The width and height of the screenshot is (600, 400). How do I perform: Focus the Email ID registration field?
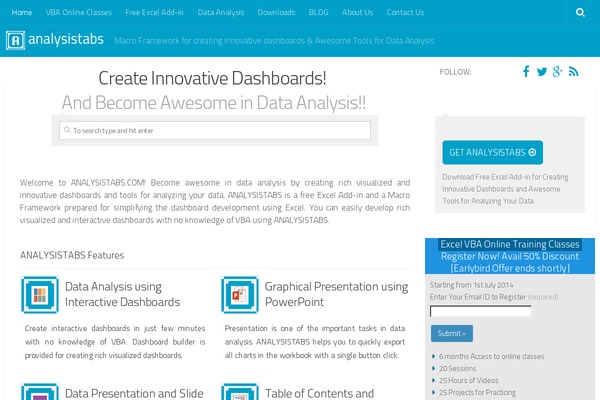pos(481,311)
